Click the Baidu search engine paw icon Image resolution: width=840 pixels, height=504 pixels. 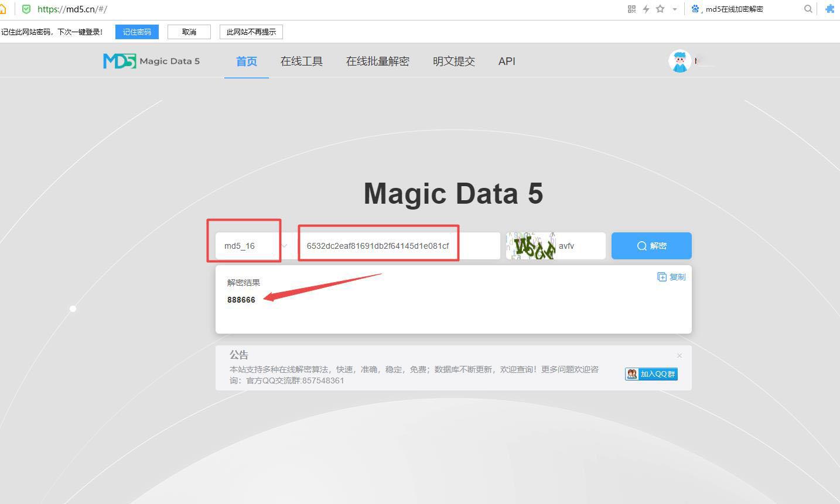695,9
